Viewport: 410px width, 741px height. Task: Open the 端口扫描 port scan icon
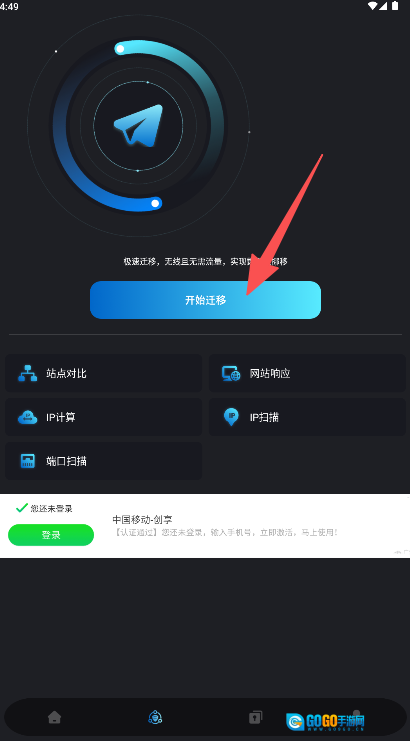point(27,461)
